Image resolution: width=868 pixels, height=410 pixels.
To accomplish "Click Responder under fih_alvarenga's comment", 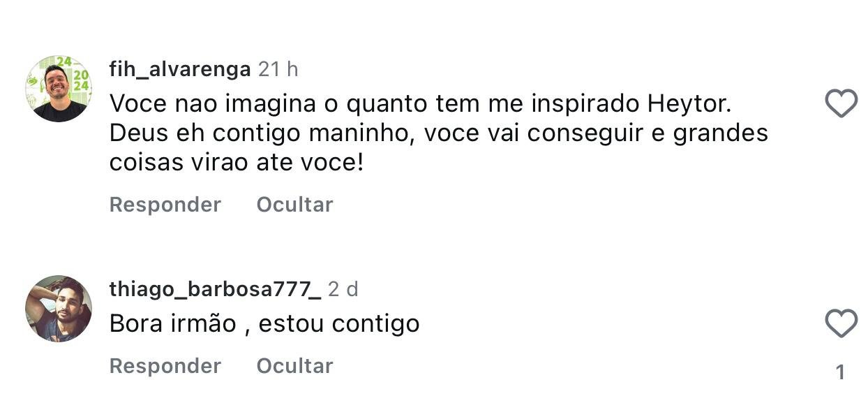I will [x=165, y=205].
